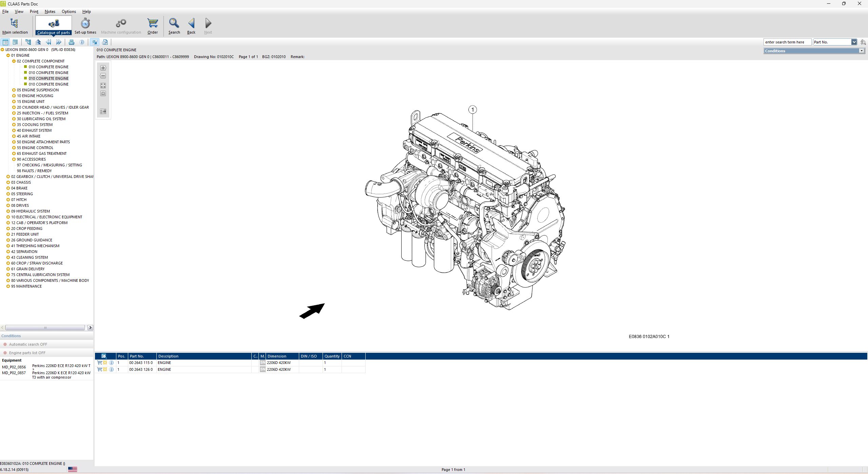This screenshot has height=474, width=868.
Task: Print the current parts drawing
Action: click(x=72, y=42)
